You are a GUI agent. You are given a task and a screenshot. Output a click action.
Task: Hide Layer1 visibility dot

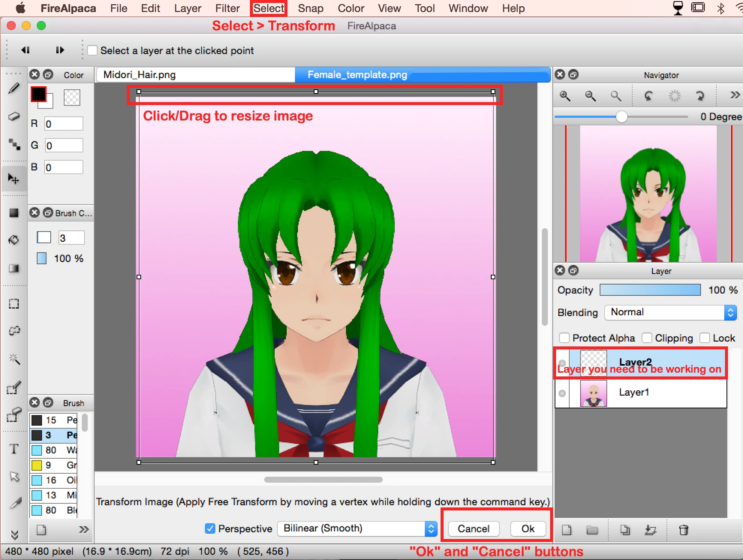562,393
